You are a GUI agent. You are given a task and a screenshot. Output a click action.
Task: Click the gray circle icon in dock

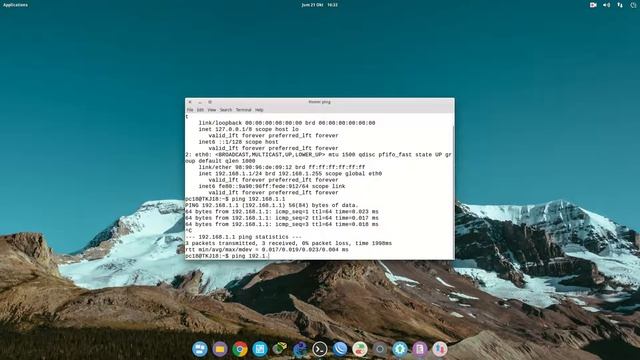tap(380, 349)
